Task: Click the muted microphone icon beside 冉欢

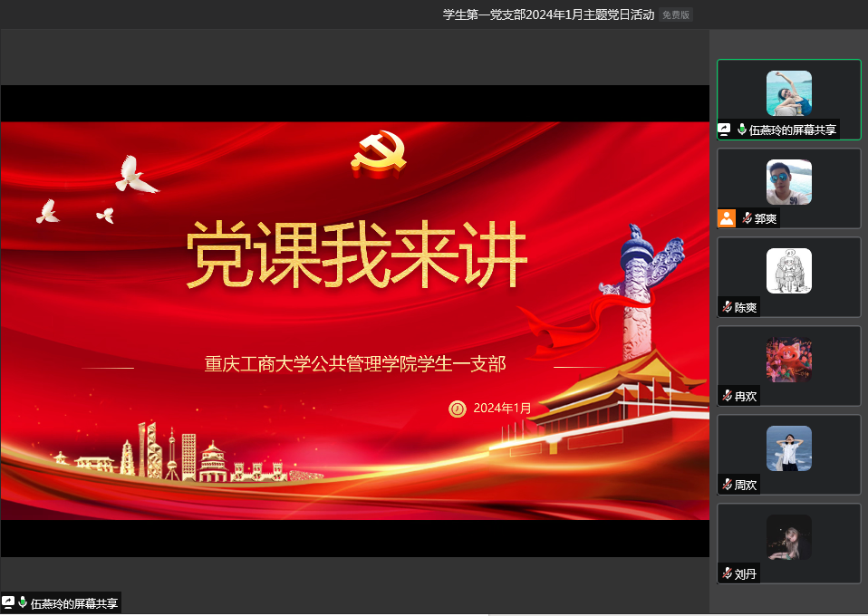Action: 727,396
